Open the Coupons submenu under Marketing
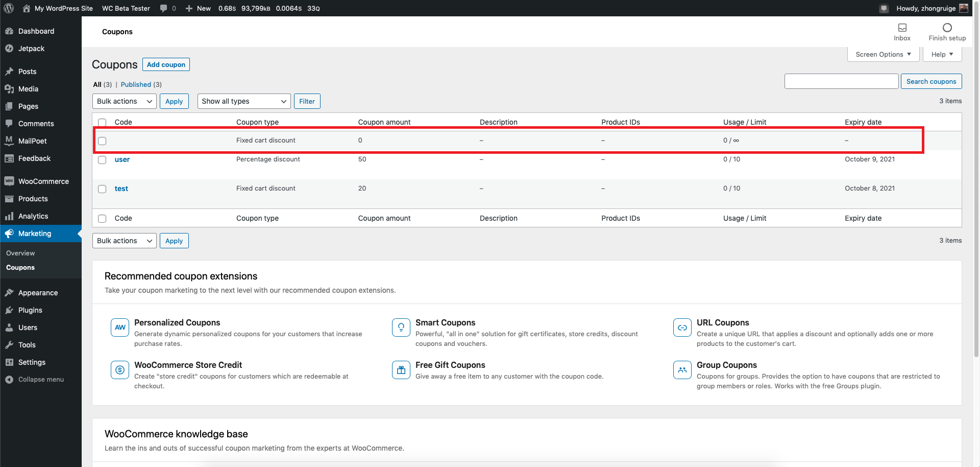This screenshot has height=467, width=980. [20, 267]
